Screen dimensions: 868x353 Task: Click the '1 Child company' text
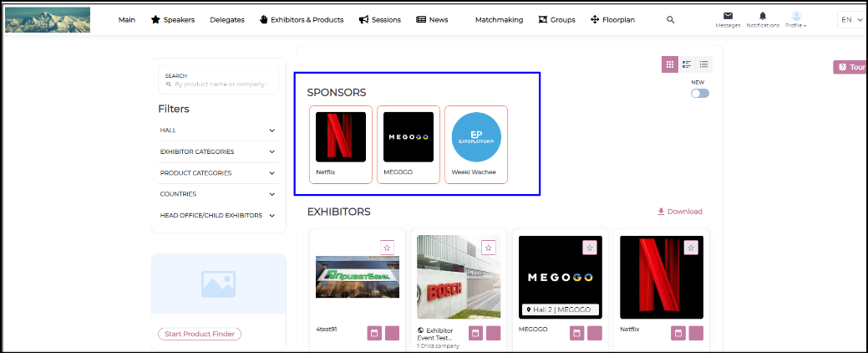(439, 345)
